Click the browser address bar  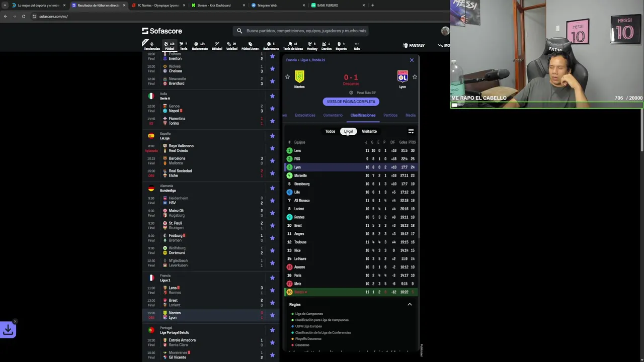(236, 17)
